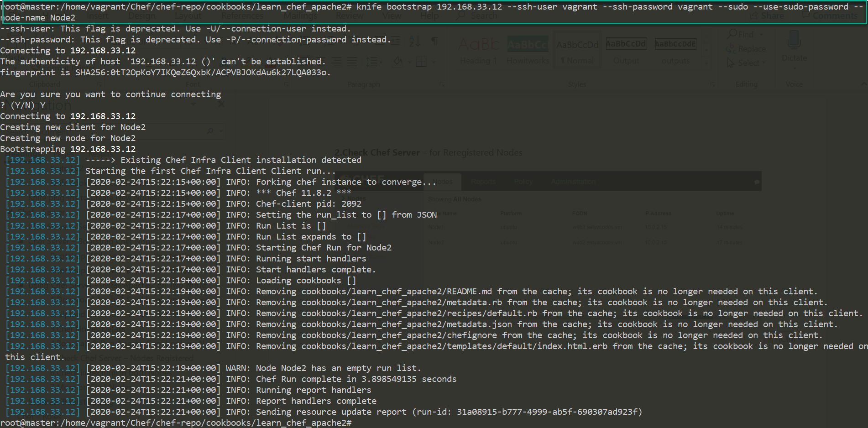Click the Find magnifier icon
The image size is (868, 428).
tap(732, 34)
